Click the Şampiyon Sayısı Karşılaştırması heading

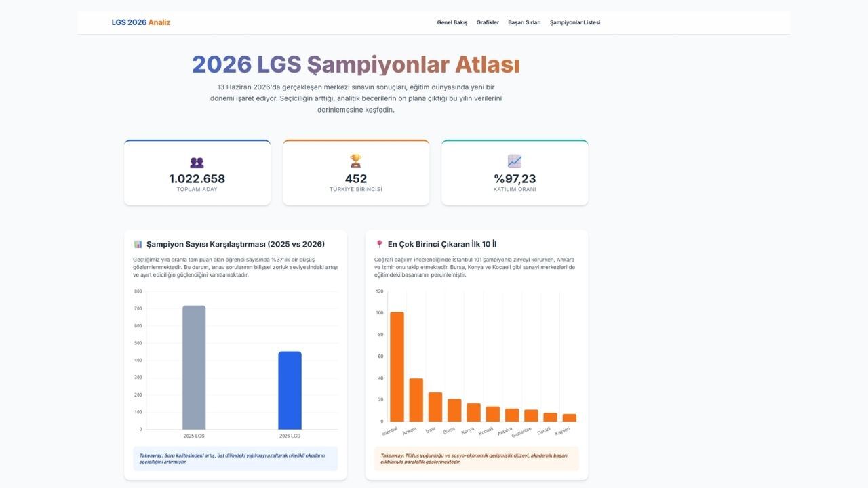pyautogui.click(x=235, y=244)
